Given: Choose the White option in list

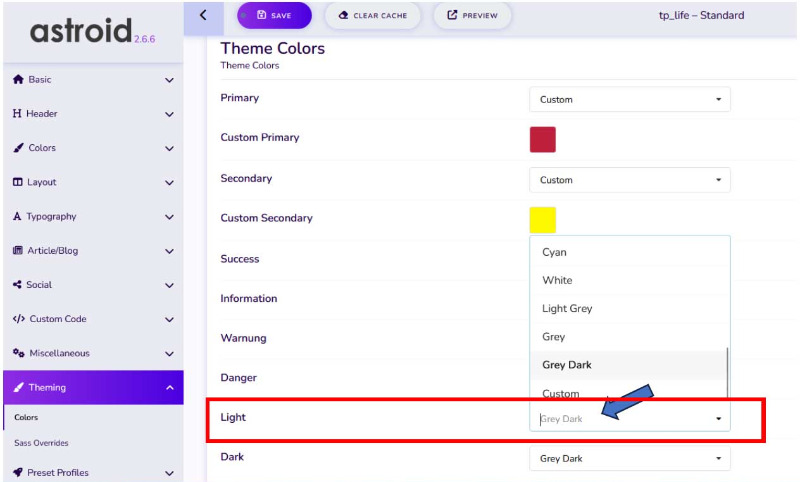Looking at the screenshot, I should (x=557, y=281).
